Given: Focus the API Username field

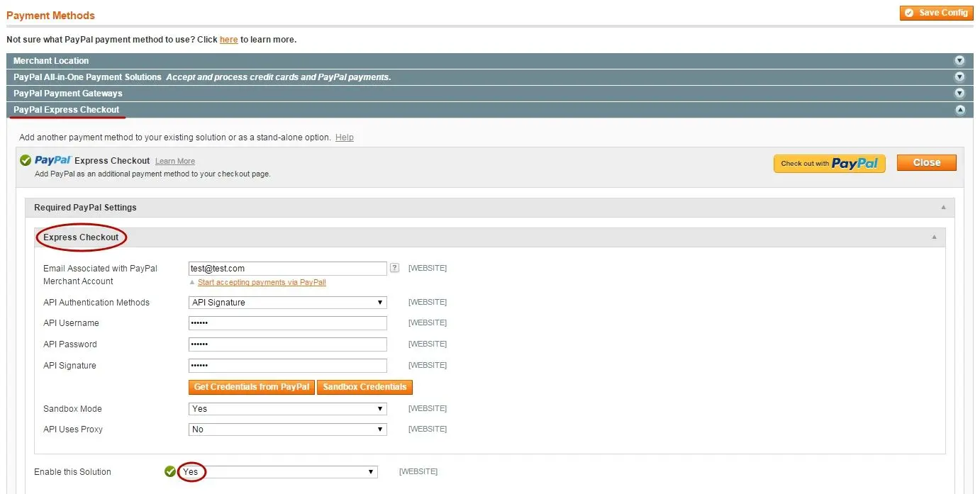Looking at the screenshot, I should coord(288,323).
